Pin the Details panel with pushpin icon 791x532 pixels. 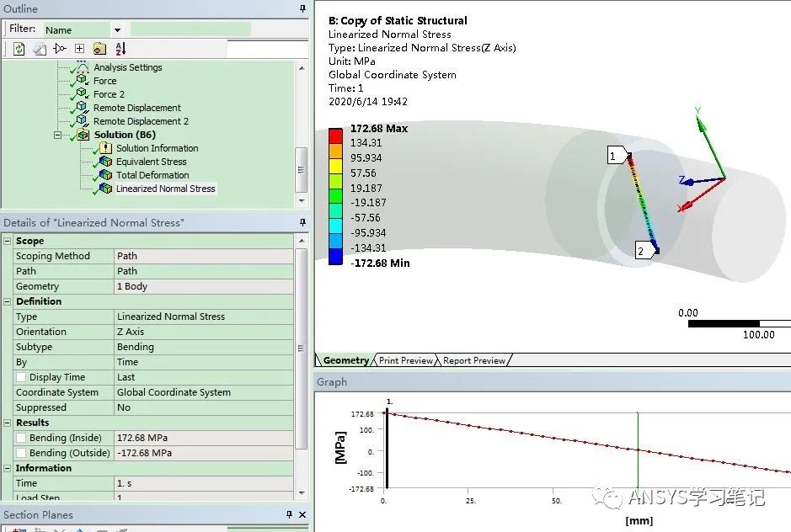tap(302, 222)
